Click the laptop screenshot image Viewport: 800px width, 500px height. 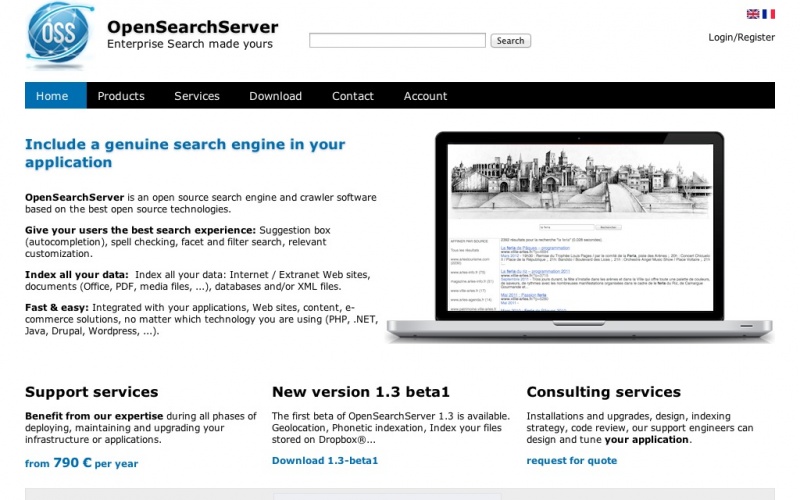(579, 237)
